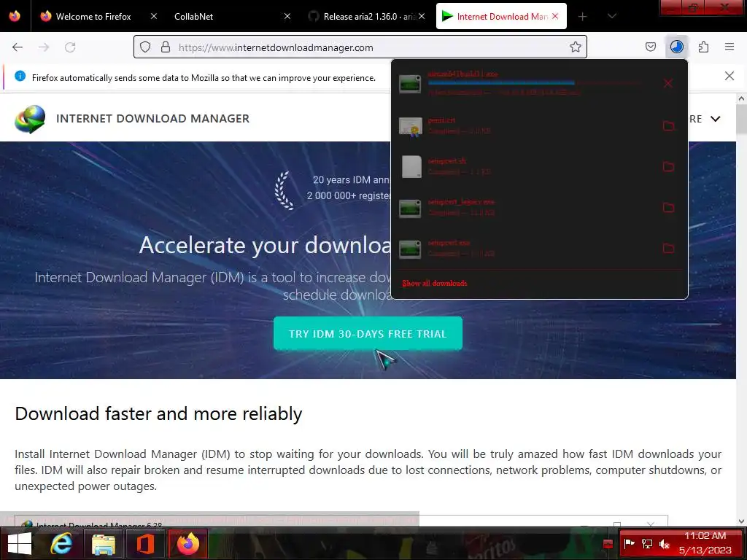
Task: Show setupcert.sh in its folder
Action: click(x=668, y=167)
